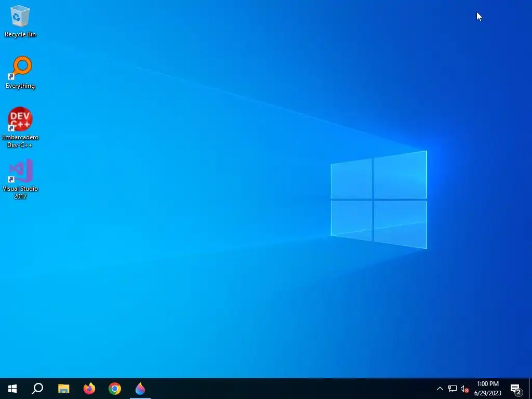Viewport: 532px width, 399px height.
Task: Open the clock showing 1:00 PM
Action: coord(487,389)
